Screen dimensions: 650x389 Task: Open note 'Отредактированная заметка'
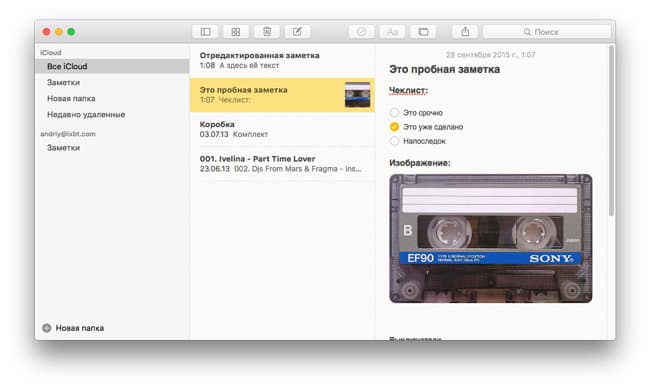[x=282, y=61]
